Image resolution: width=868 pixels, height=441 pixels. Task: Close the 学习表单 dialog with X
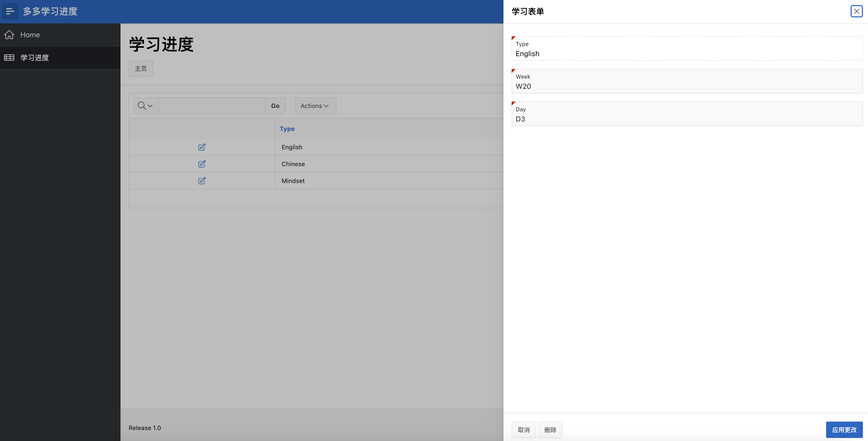856,11
